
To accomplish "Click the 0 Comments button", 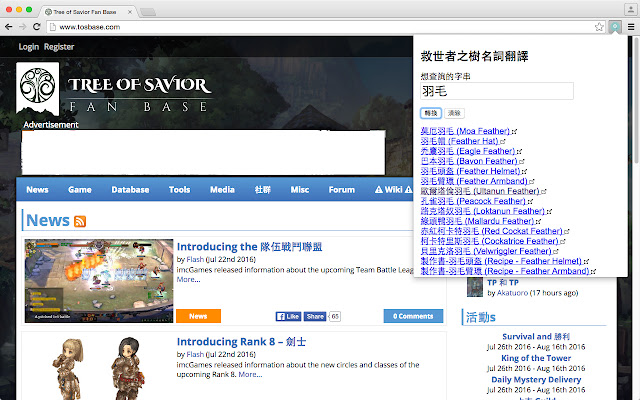I will pyautogui.click(x=413, y=316).
